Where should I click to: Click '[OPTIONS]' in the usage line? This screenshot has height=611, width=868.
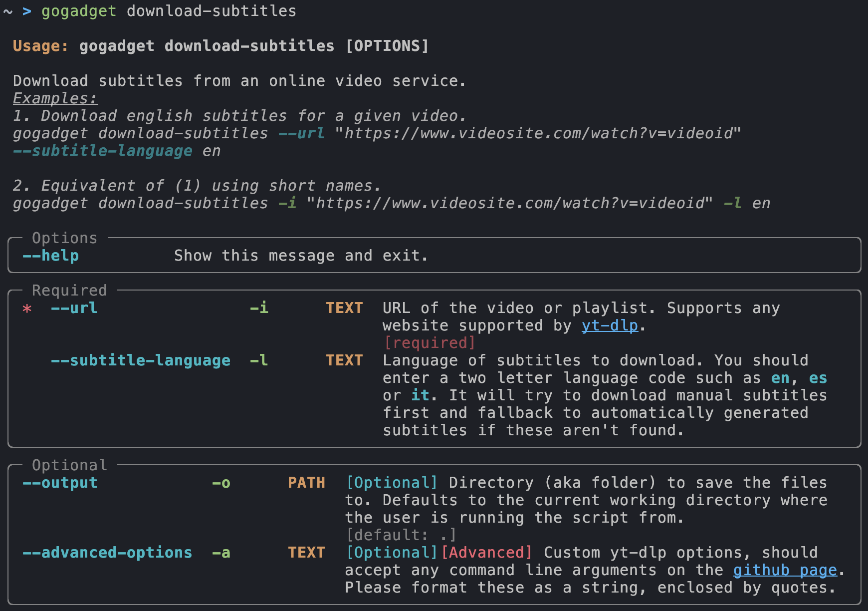coord(387,46)
